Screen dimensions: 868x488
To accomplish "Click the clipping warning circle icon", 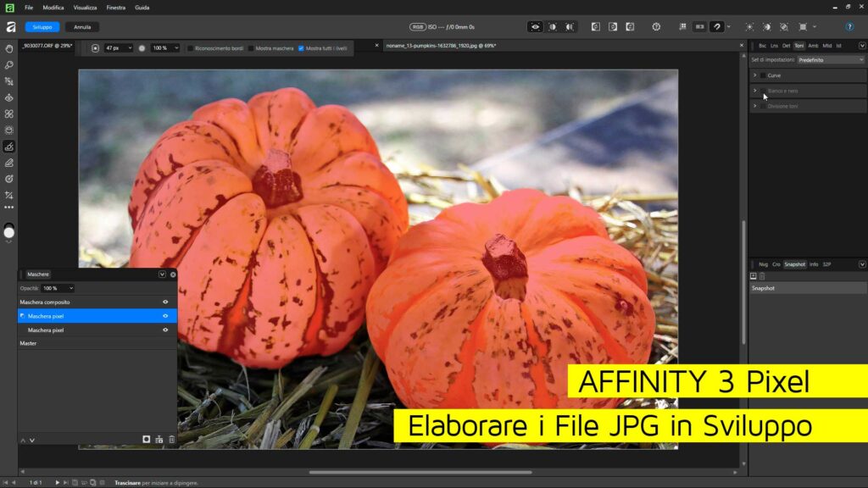I will pos(656,26).
